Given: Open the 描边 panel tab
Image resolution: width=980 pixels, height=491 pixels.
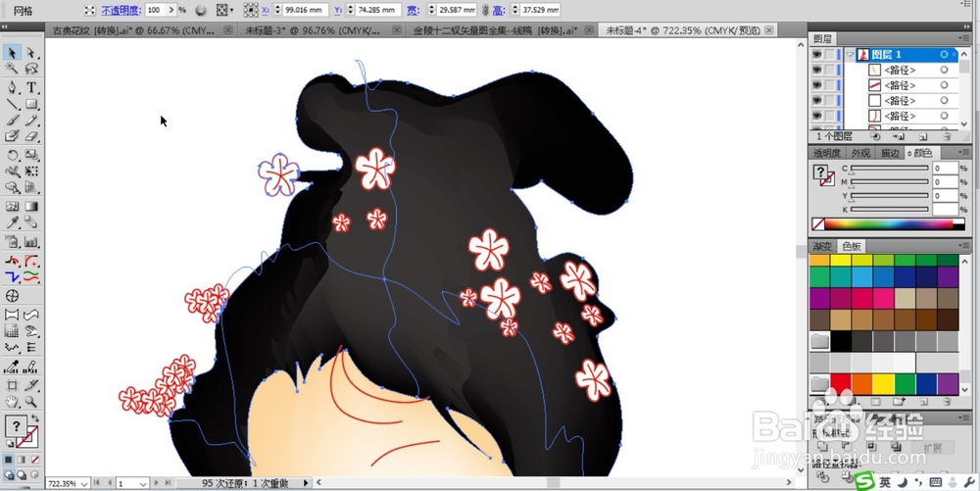Looking at the screenshot, I should pyautogui.click(x=890, y=153).
